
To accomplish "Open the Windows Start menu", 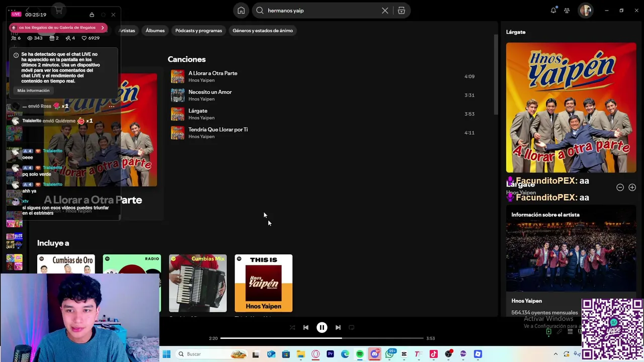I will coord(167,354).
